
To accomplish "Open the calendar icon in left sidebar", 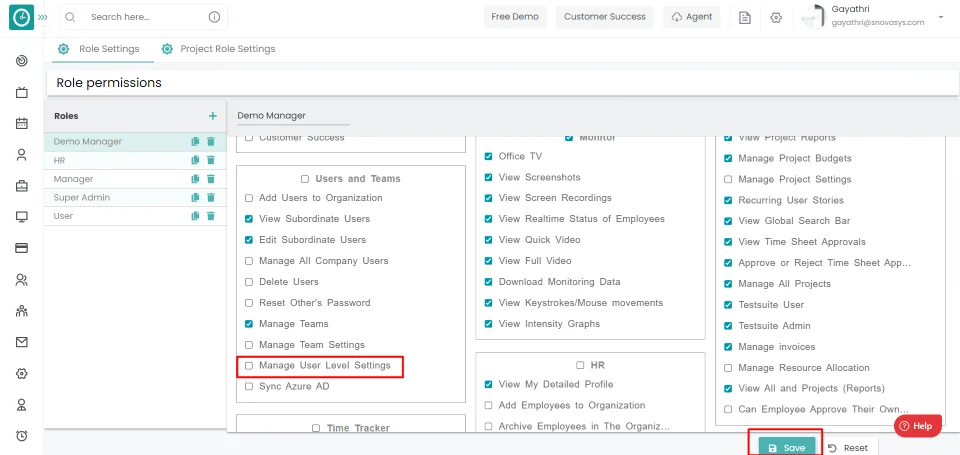I will pyautogui.click(x=21, y=124).
